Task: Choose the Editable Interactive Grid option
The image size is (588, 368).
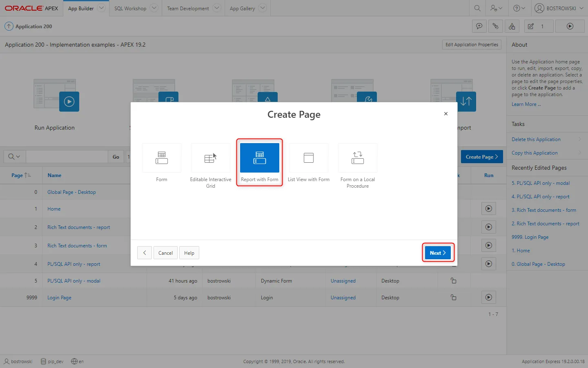Action: (210, 158)
